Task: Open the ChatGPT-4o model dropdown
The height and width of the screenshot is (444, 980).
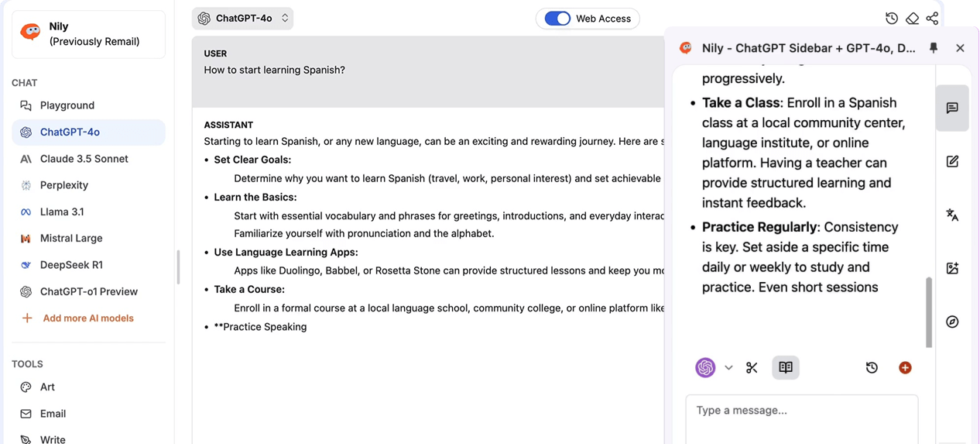Action: point(242,18)
